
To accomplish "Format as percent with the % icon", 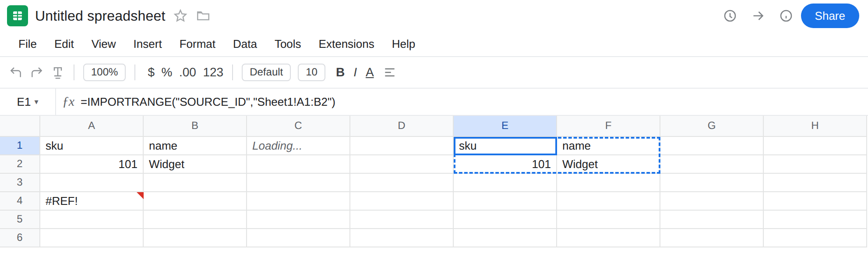I will [x=167, y=72].
